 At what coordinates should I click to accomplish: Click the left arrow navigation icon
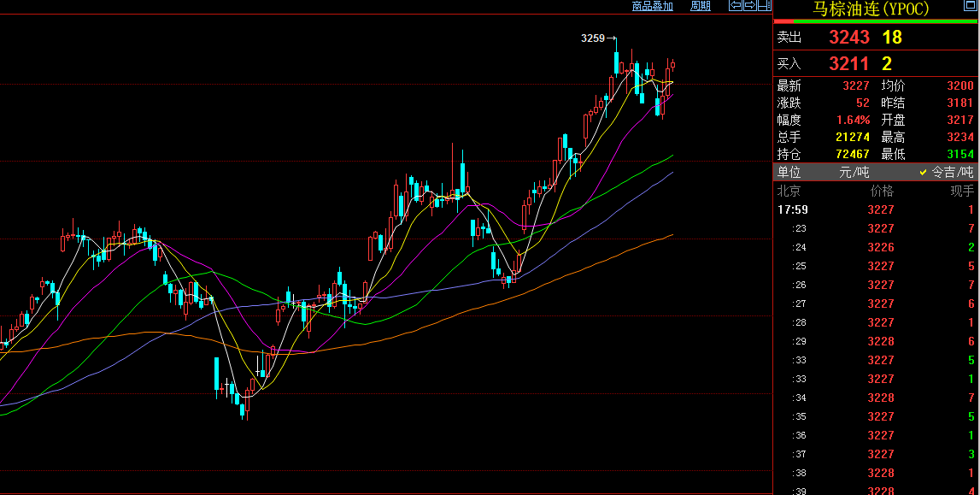click(736, 6)
